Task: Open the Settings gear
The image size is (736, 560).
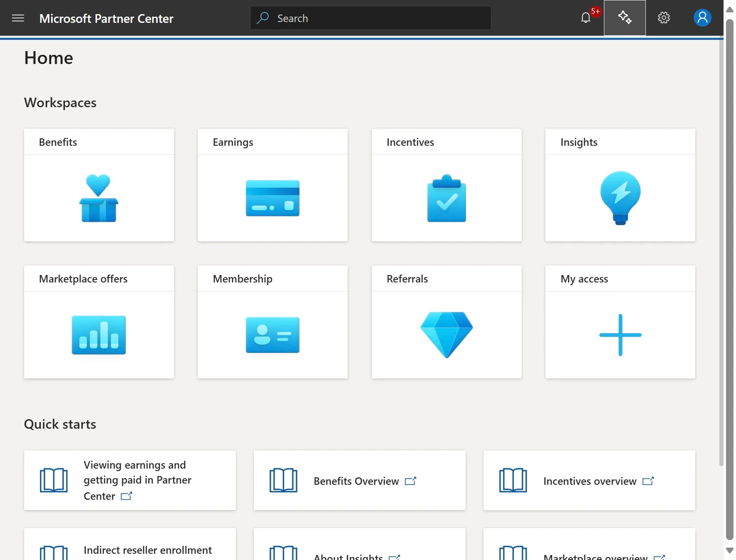Action: coord(664,18)
